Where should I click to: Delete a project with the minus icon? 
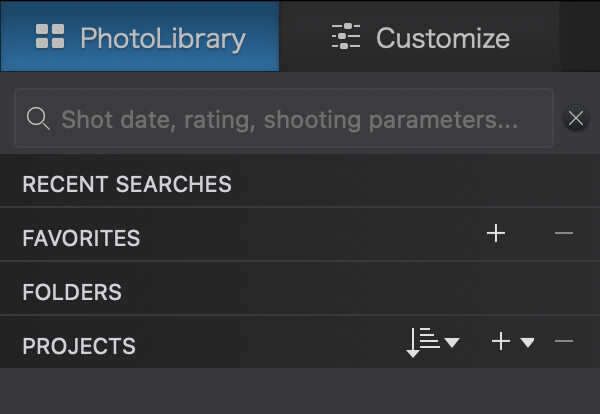pyautogui.click(x=564, y=342)
